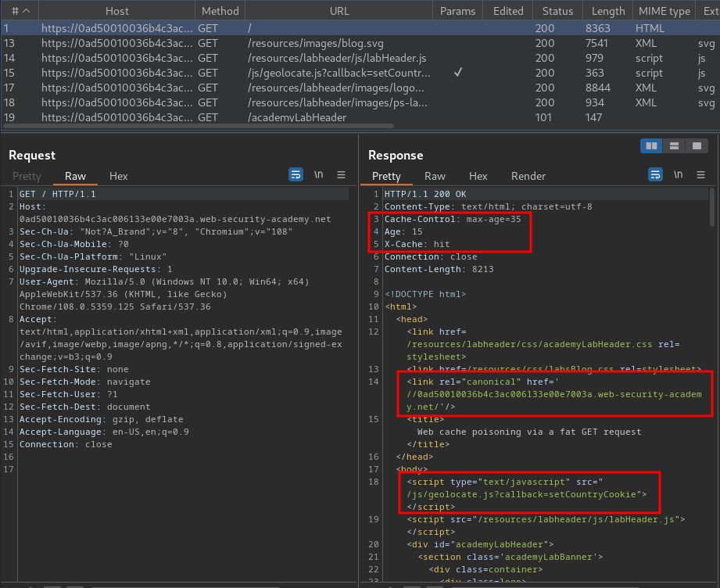Click Content-Length: 8213 response header
Screen dimensions: 720x588
tap(439, 269)
